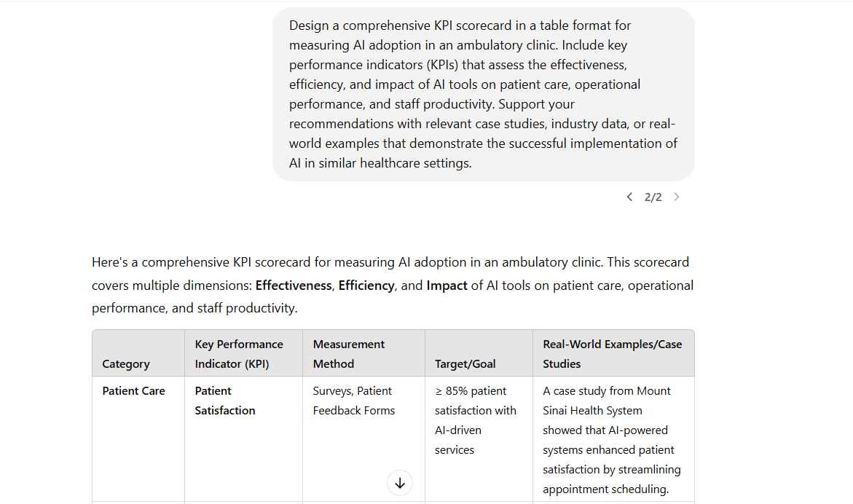Click the Real-World Examples/Case Studies header

tap(613, 353)
